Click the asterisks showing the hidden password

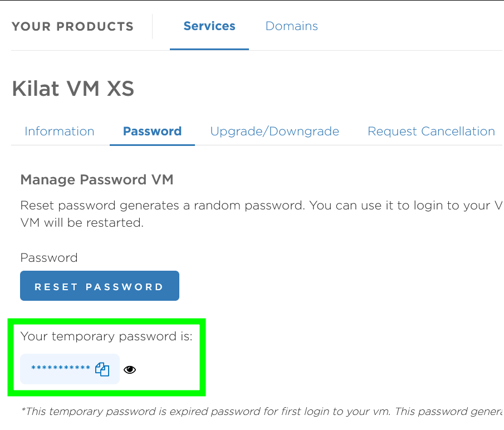coord(61,369)
